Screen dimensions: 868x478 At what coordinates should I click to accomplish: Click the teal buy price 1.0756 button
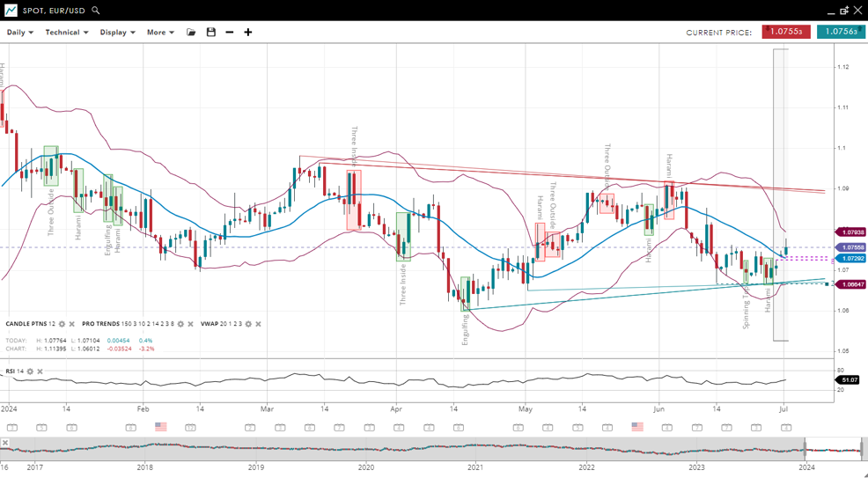pyautogui.click(x=840, y=32)
